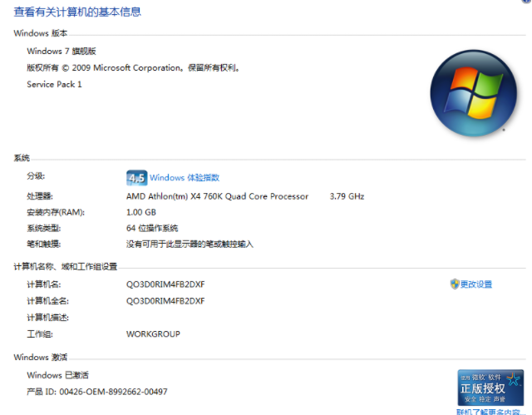The height and width of the screenshot is (415, 532).
Task: Click the 4.5 experience rating badge
Action: 136,178
